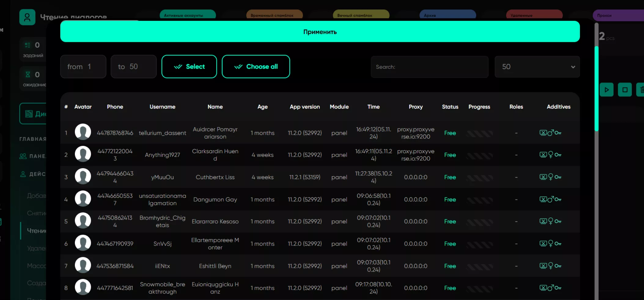Click the Additives column header
Image resolution: width=644 pixels, height=300 pixels.
pos(558,107)
